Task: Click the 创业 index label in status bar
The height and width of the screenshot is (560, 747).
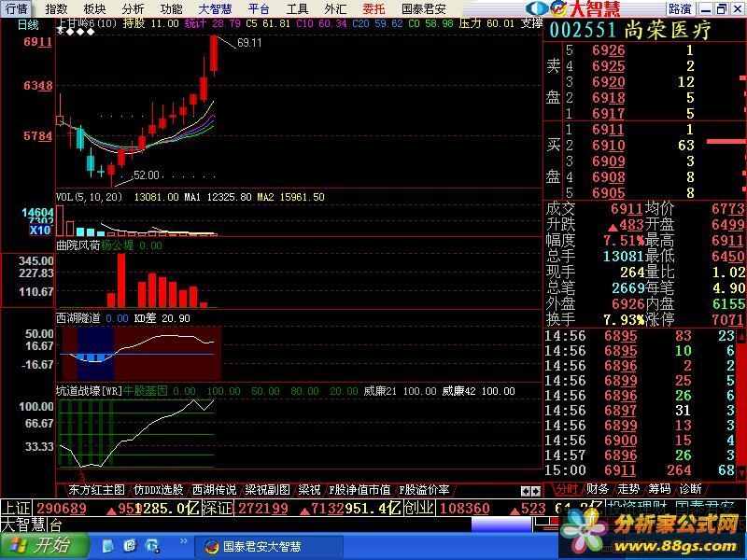Action: click(419, 508)
